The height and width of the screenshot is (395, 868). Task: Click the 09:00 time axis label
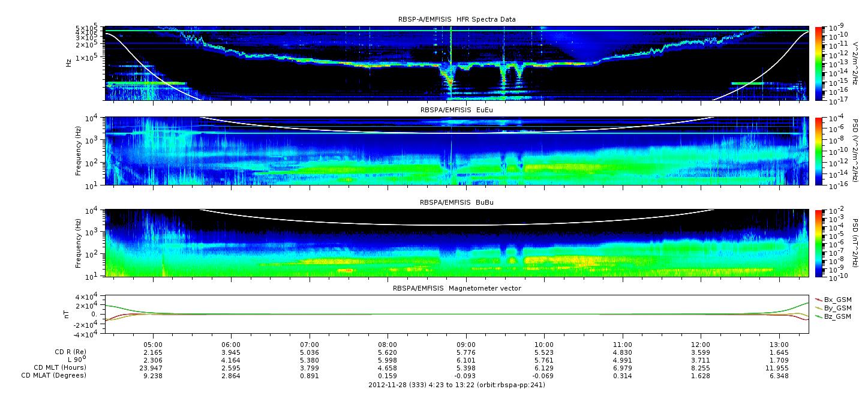466,345
